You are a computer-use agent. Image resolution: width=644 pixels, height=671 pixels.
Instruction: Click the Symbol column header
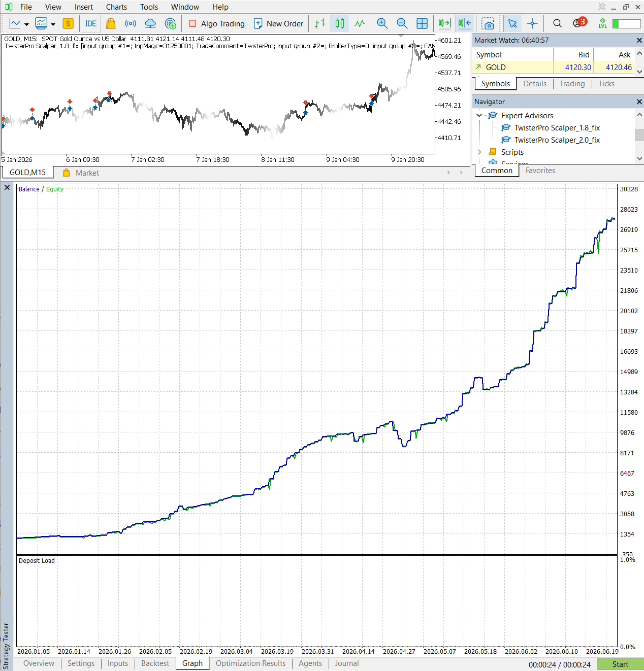pyautogui.click(x=513, y=55)
